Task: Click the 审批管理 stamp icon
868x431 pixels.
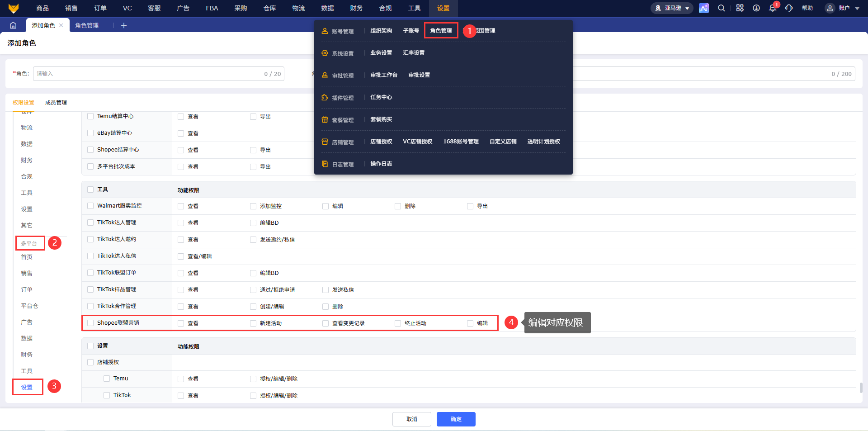Action: pyautogui.click(x=325, y=76)
